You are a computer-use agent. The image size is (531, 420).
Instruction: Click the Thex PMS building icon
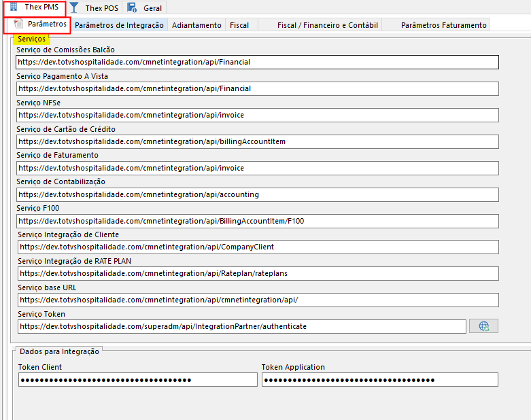14,6
